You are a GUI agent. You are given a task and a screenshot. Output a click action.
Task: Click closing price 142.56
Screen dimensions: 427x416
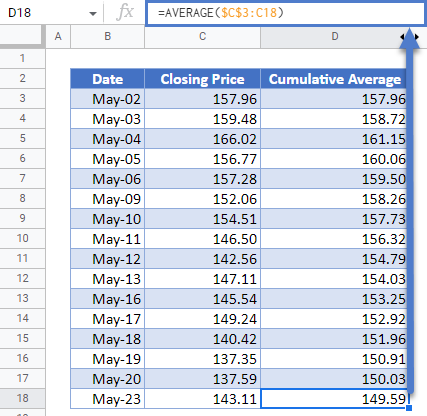202,259
